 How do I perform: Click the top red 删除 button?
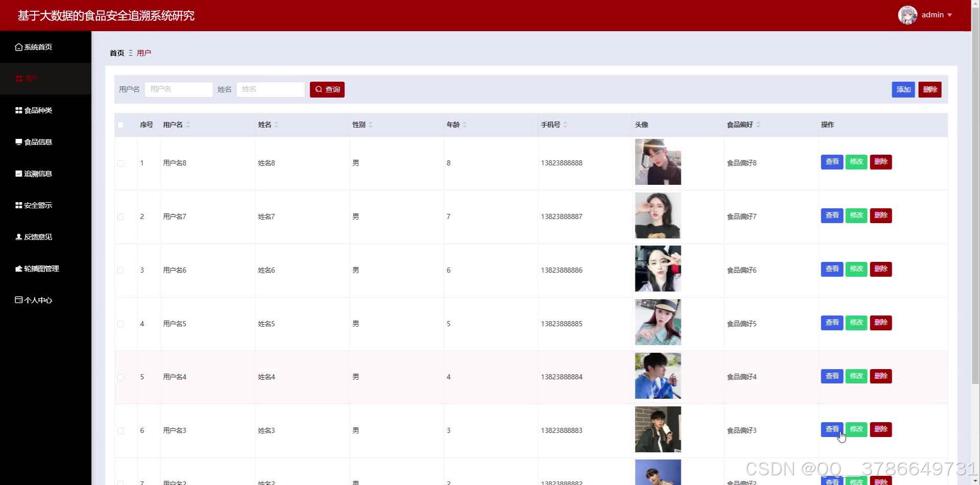(x=930, y=89)
